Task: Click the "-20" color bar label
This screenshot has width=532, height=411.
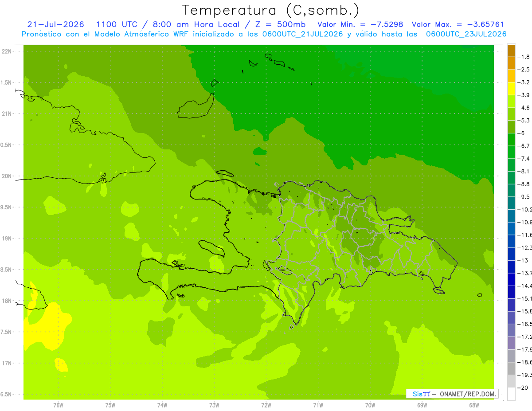Action: pyautogui.click(x=524, y=388)
